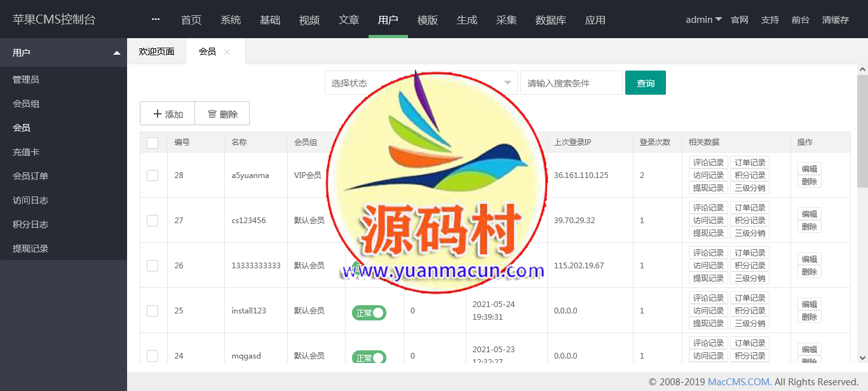
Task: Tick the select-all checkbox in table header
Action: [153, 142]
